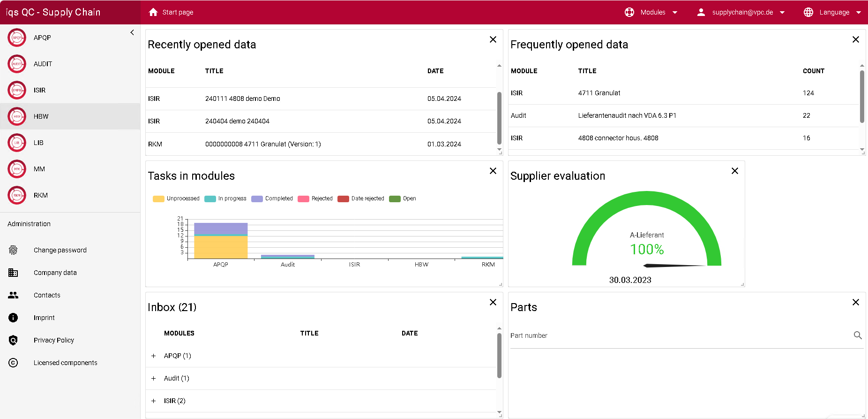Toggle the In progress legend entry
This screenshot has height=419, width=868.
point(225,198)
